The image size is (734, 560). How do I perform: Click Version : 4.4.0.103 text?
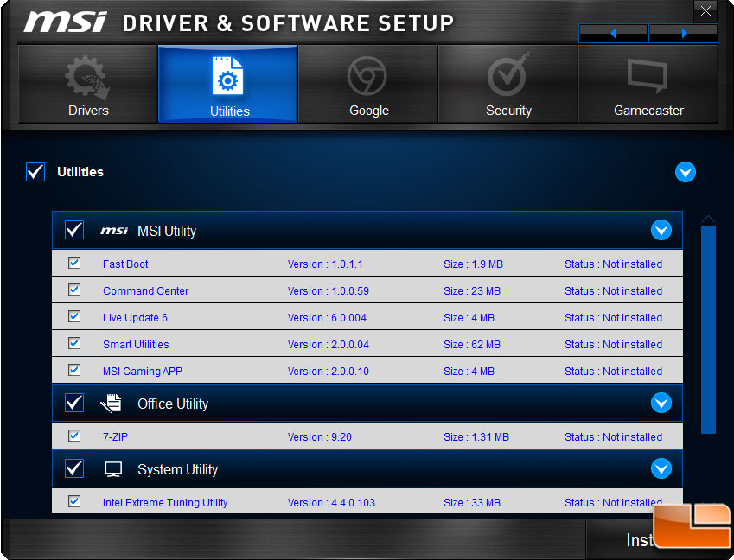pos(331,502)
